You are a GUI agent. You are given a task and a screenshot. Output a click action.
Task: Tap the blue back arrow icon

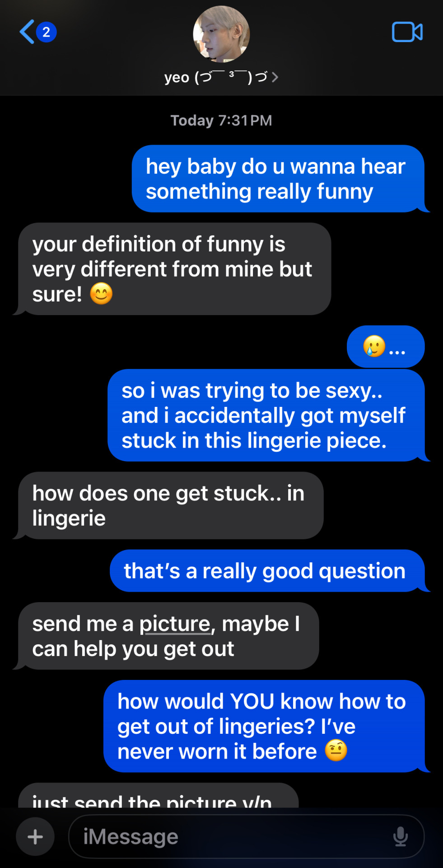[27, 32]
